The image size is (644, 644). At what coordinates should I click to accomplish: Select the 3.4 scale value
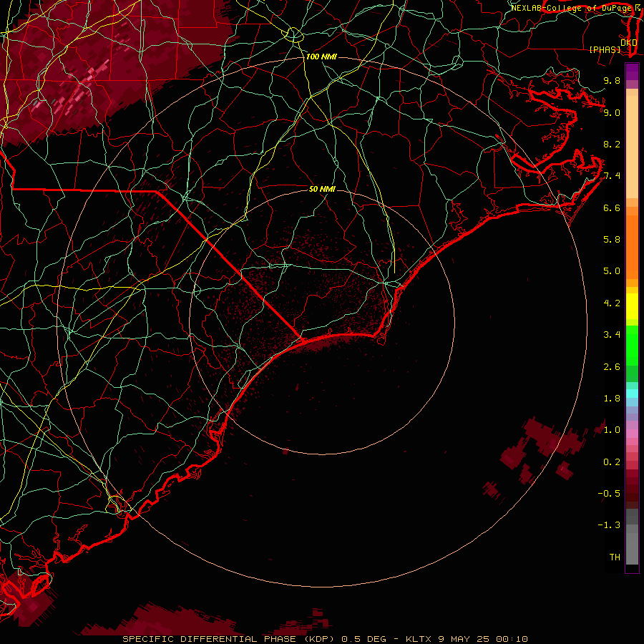(x=612, y=335)
